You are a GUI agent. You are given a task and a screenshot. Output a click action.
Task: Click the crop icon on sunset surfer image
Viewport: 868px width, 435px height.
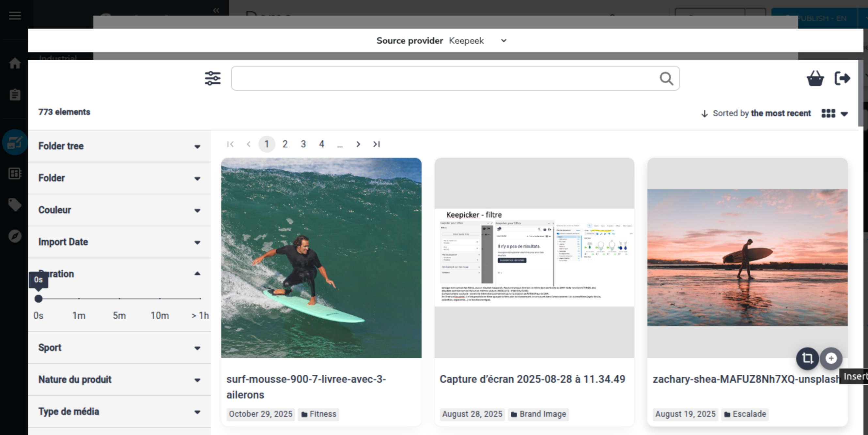click(807, 358)
